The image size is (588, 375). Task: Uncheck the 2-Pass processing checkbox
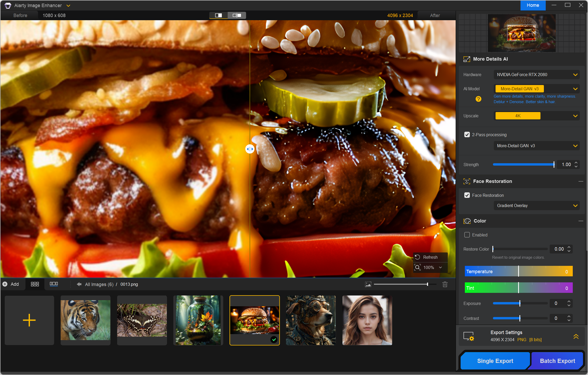[467, 135]
